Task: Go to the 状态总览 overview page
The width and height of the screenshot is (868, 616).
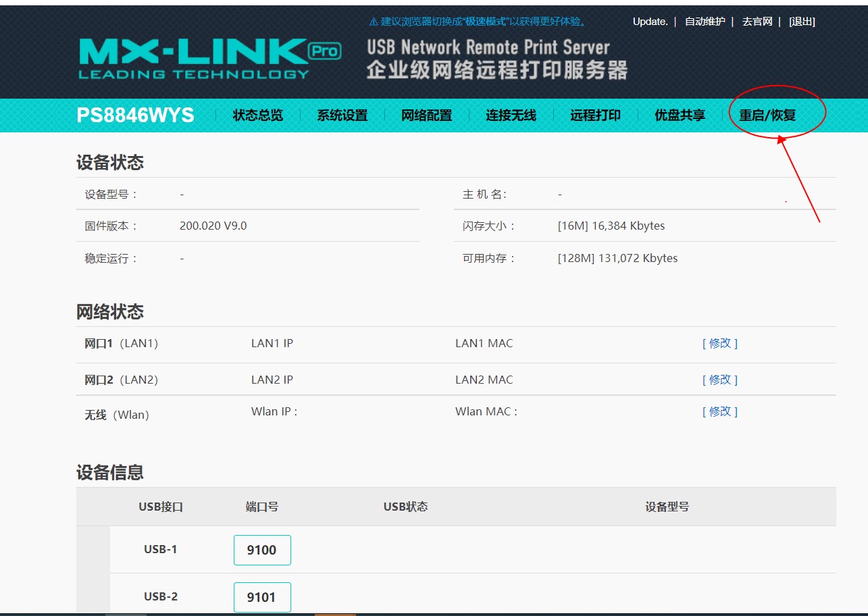Action: click(256, 115)
